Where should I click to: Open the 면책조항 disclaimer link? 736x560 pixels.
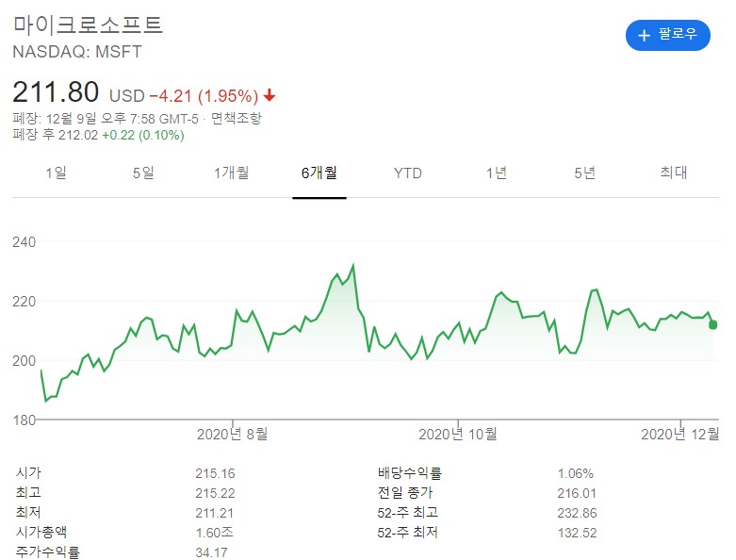(236, 118)
